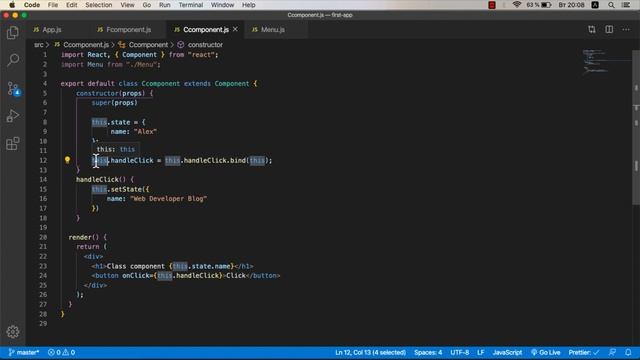Split the editor to the right

pyautogui.click(x=609, y=29)
